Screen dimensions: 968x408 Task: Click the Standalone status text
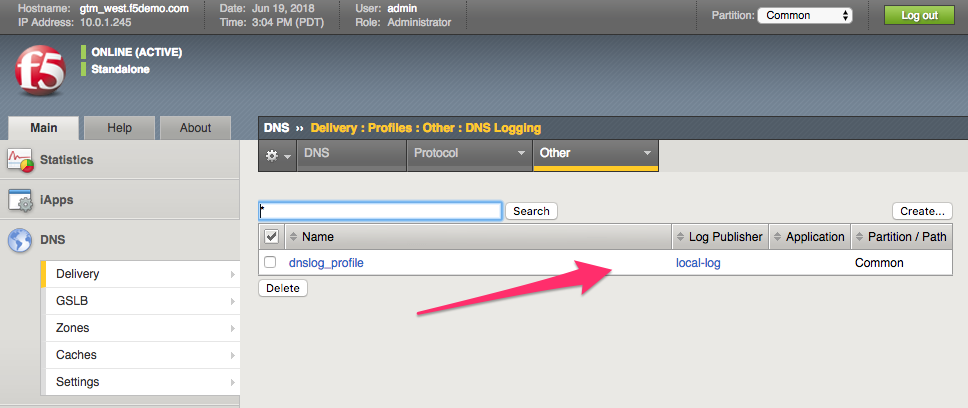point(120,69)
